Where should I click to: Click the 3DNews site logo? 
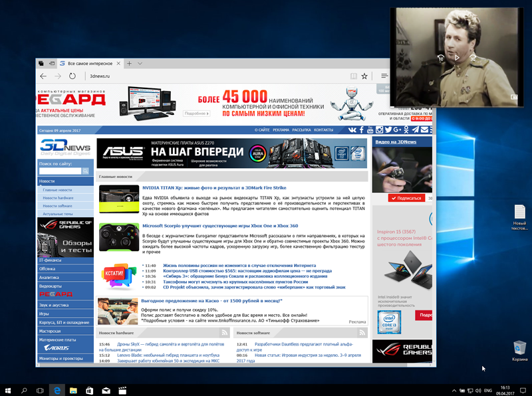65,147
